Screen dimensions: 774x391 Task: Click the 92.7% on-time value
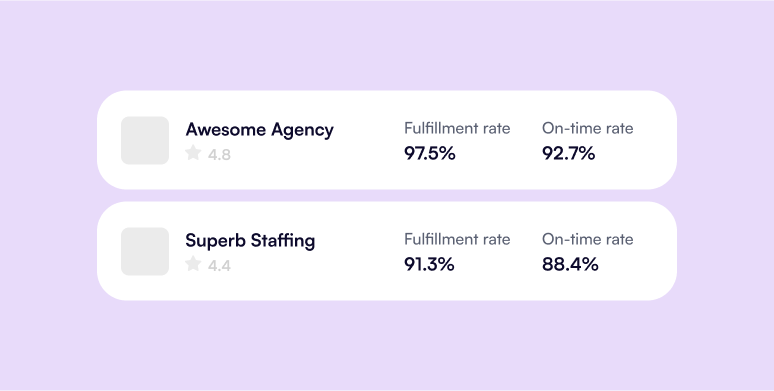coord(568,154)
